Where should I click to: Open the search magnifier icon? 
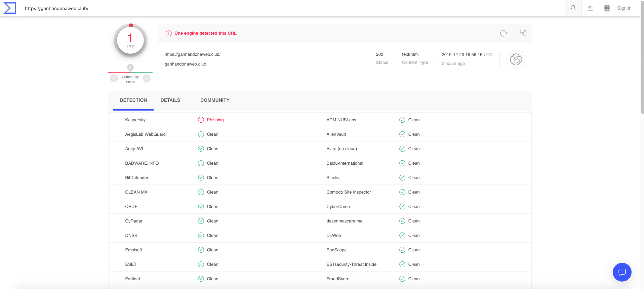click(x=573, y=8)
